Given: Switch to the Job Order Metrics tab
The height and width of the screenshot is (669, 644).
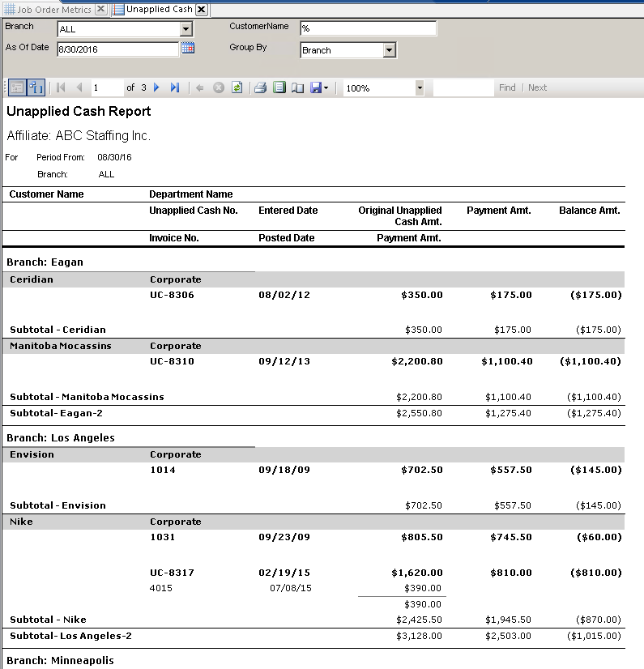Looking at the screenshot, I should [53, 10].
